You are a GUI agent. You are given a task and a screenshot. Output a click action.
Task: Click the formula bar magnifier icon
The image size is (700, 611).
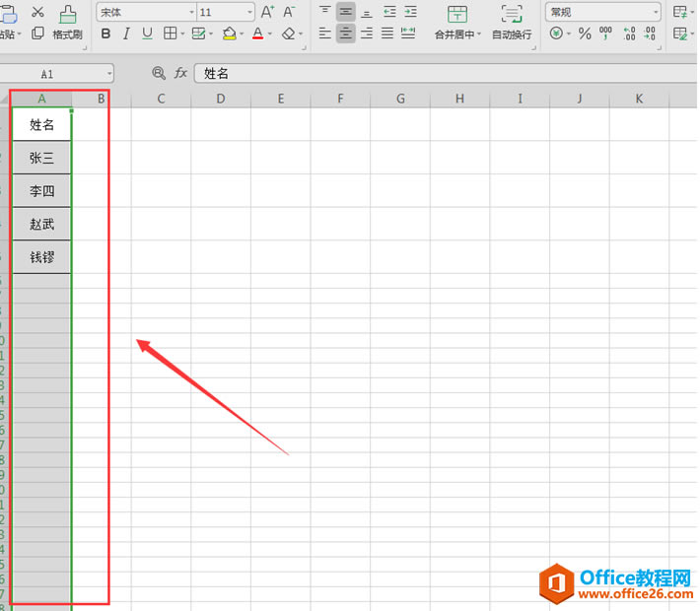click(x=159, y=73)
